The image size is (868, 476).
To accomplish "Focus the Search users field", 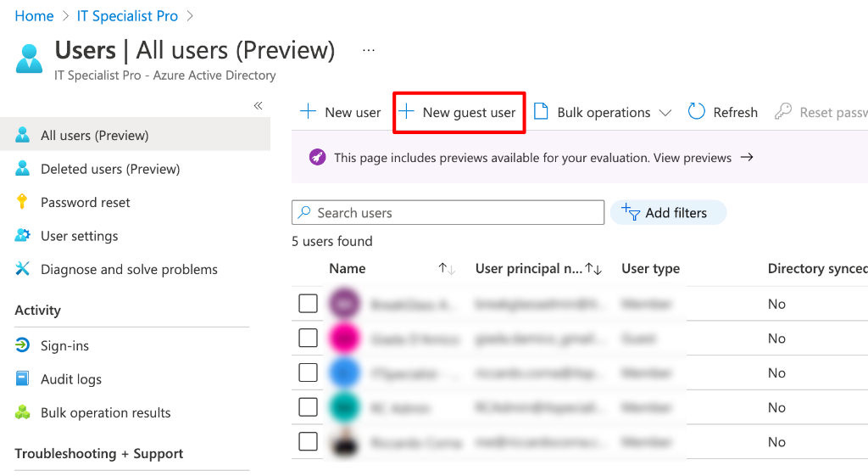I will pyautogui.click(x=448, y=213).
